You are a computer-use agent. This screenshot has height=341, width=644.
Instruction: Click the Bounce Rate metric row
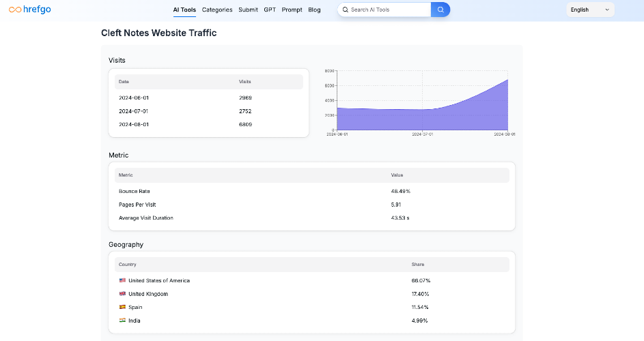pyautogui.click(x=311, y=191)
